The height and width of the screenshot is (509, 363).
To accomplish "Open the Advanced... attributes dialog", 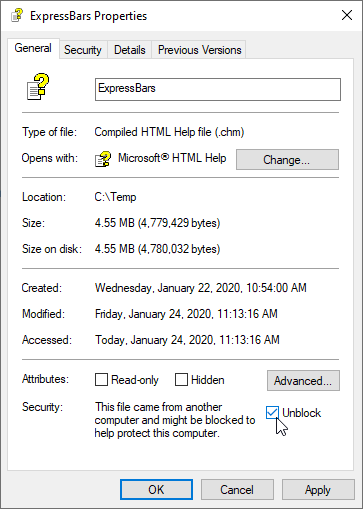I will coord(303,380).
